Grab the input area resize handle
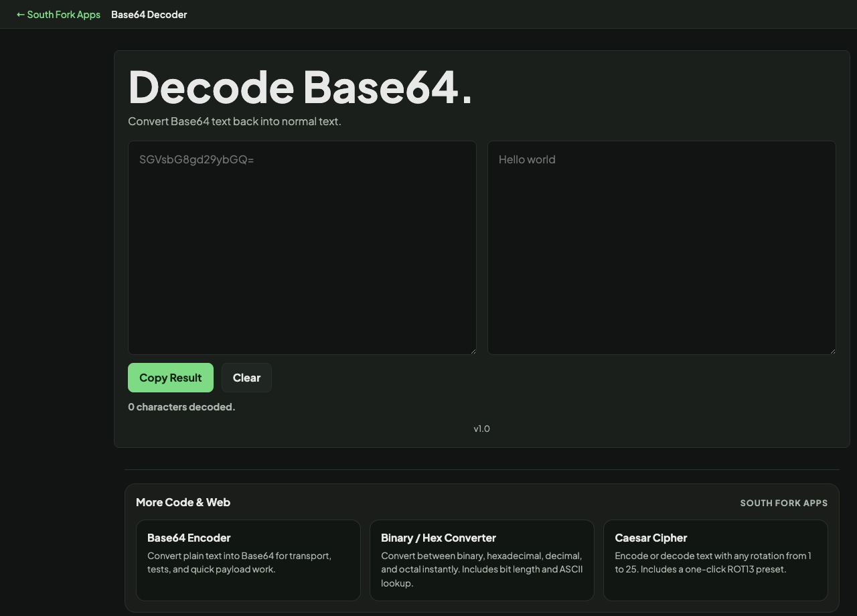Image resolution: width=857 pixels, height=616 pixels. point(472,350)
